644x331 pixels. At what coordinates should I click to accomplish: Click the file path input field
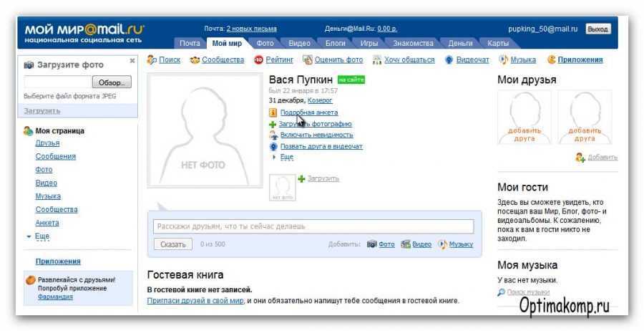[57, 82]
